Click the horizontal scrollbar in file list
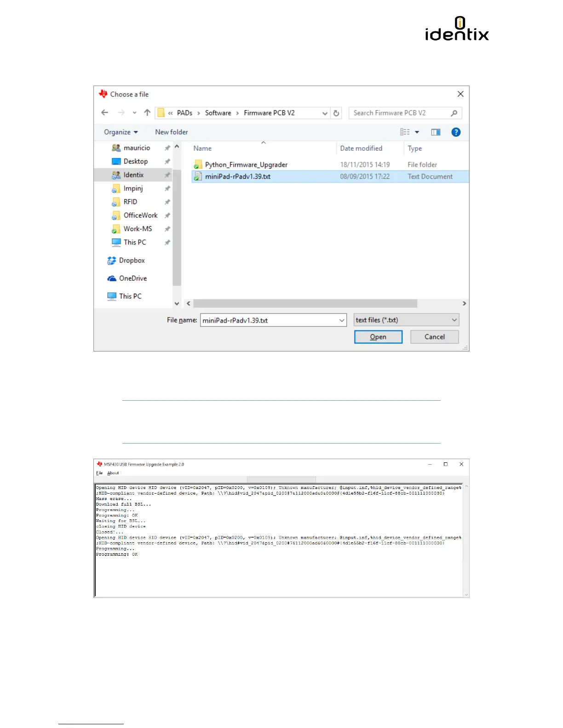563x728 pixels. point(305,304)
